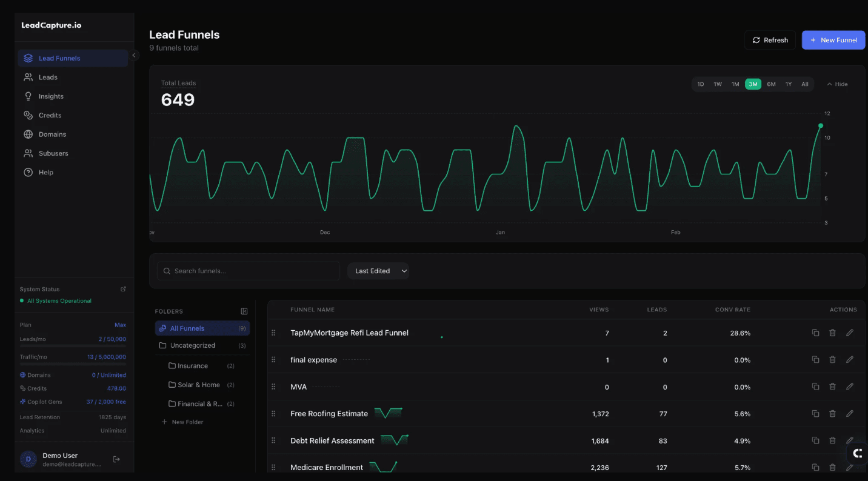
Task: Duplicate the TapMyMortgage Refi Lead Funnel
Action: [815, 333]
